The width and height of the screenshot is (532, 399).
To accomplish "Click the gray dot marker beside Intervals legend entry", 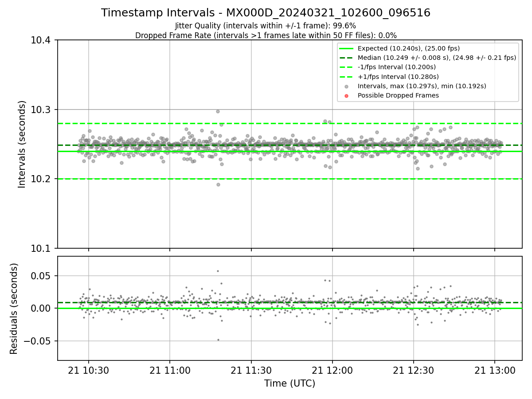I will point(347,86).
